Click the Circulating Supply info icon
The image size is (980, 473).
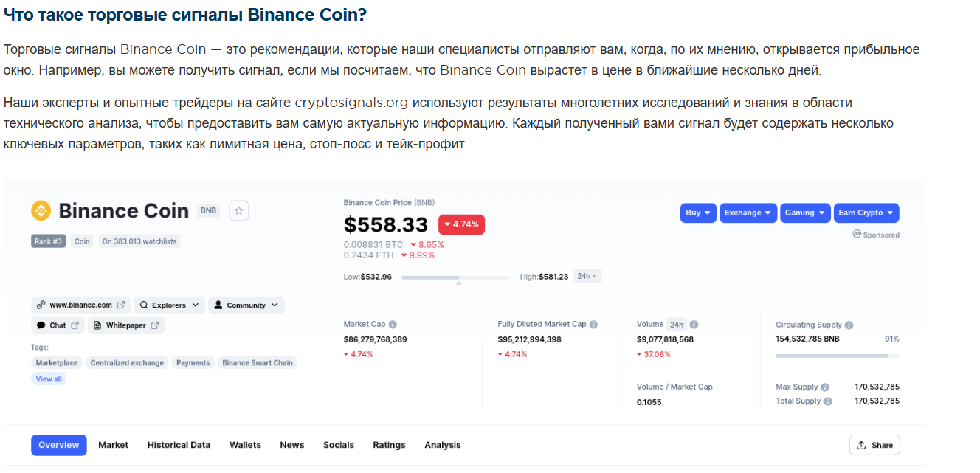tap(849, 324)
